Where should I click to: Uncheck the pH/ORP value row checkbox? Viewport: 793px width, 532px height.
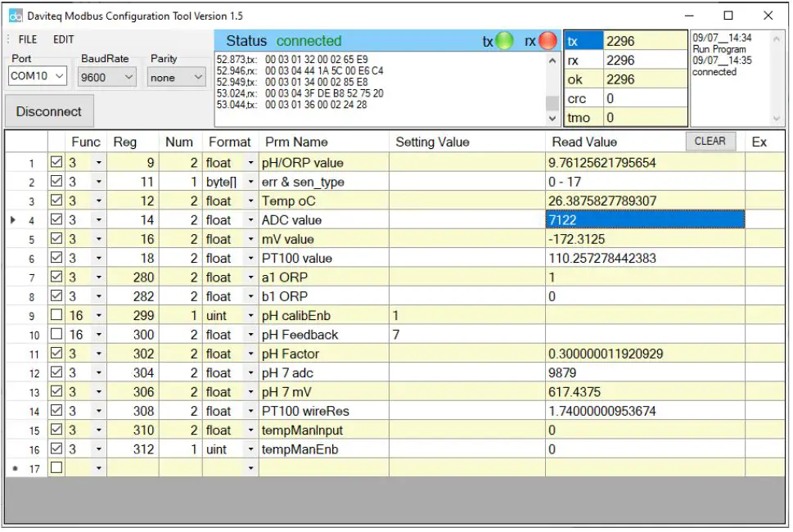click(56, 163)
